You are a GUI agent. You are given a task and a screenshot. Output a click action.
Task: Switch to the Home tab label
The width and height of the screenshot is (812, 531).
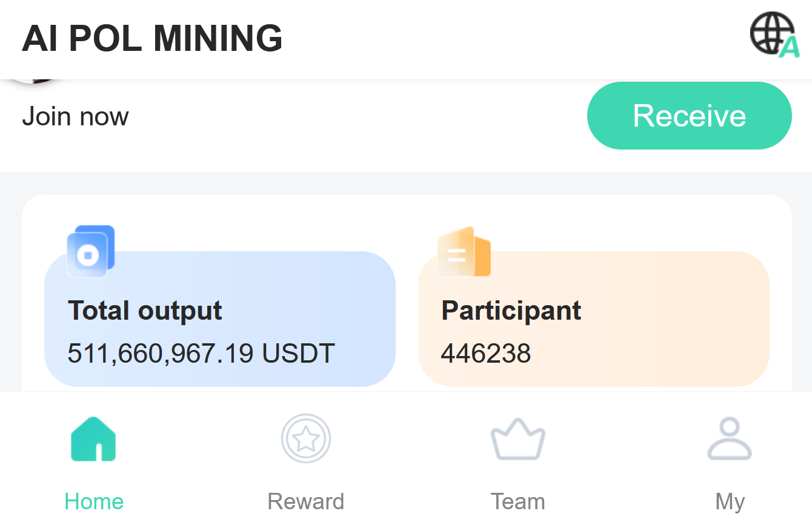tap(94, 501)
